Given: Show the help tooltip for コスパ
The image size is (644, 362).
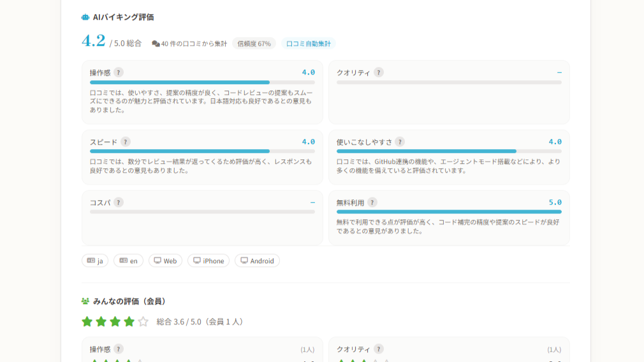Looking at the screenshot, I should 119,203.
